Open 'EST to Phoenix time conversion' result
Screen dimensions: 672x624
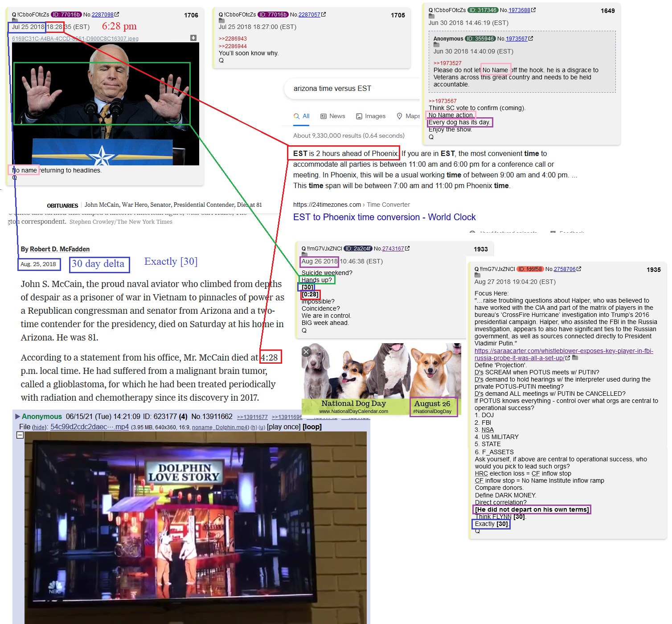pyautogui.click(x=384, y=217)
